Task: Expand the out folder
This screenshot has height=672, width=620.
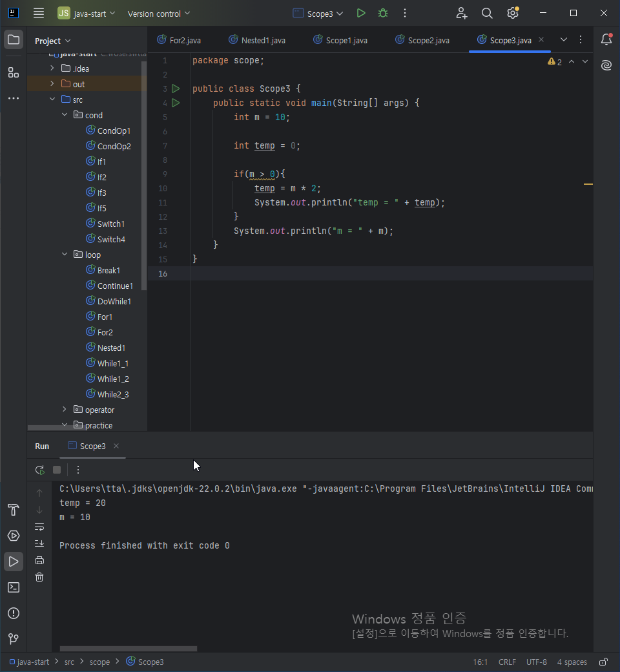Action: pyautogui.click(x=52, y=83)
